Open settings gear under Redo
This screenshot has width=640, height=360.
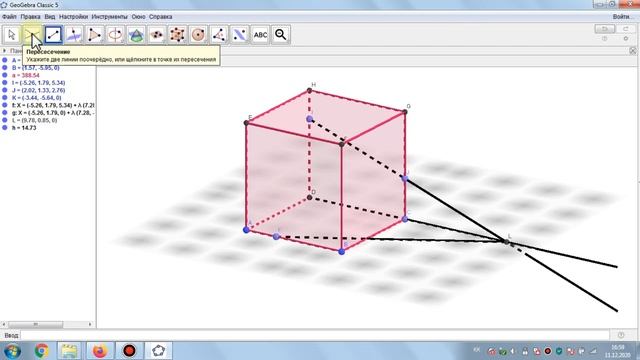[x=626, y=39]
